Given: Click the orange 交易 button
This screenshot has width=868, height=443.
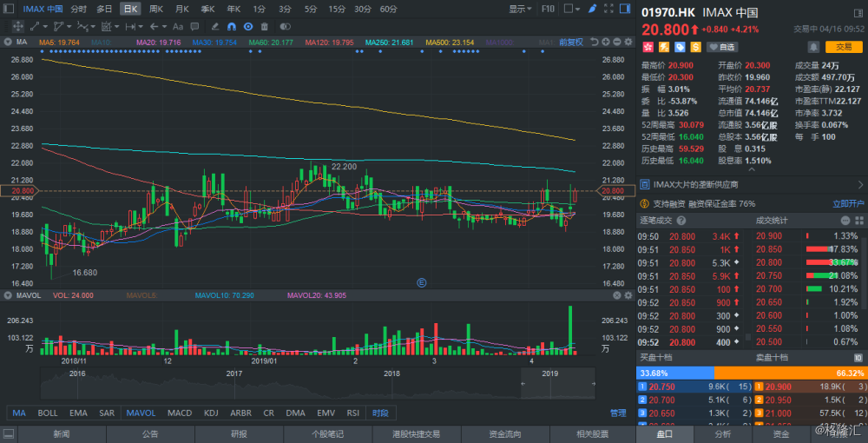Looking at the screenshot, I should pos(843,47).
